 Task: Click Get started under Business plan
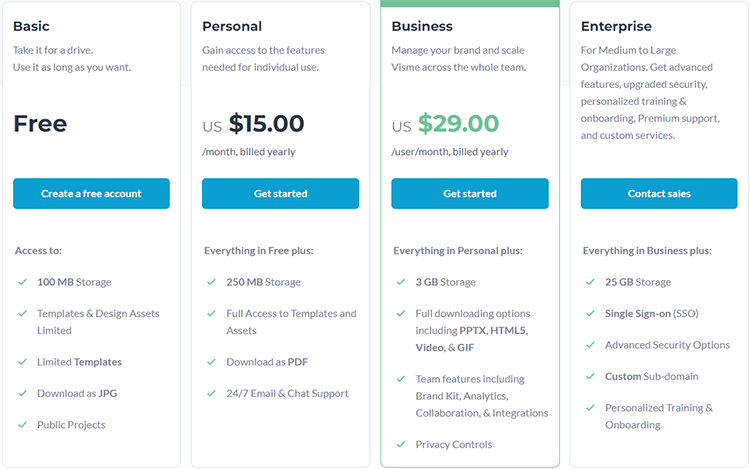point(470,194)
